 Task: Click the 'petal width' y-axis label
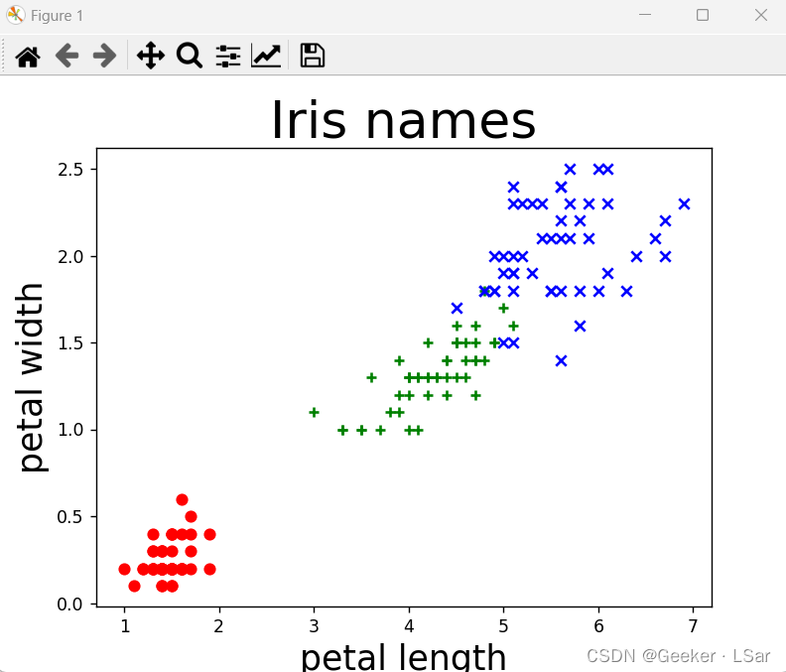click(32, 377)
